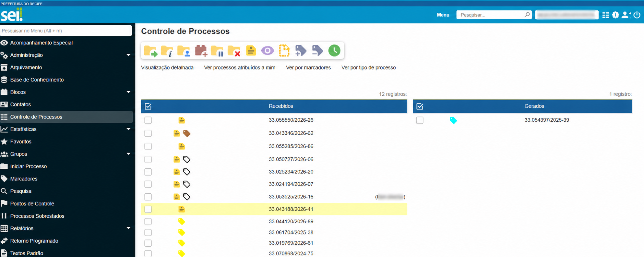Click the dashed document toolbar icon
Image resolution: width=644 pixels, height=257 pixels.
[x=284, y=51]
